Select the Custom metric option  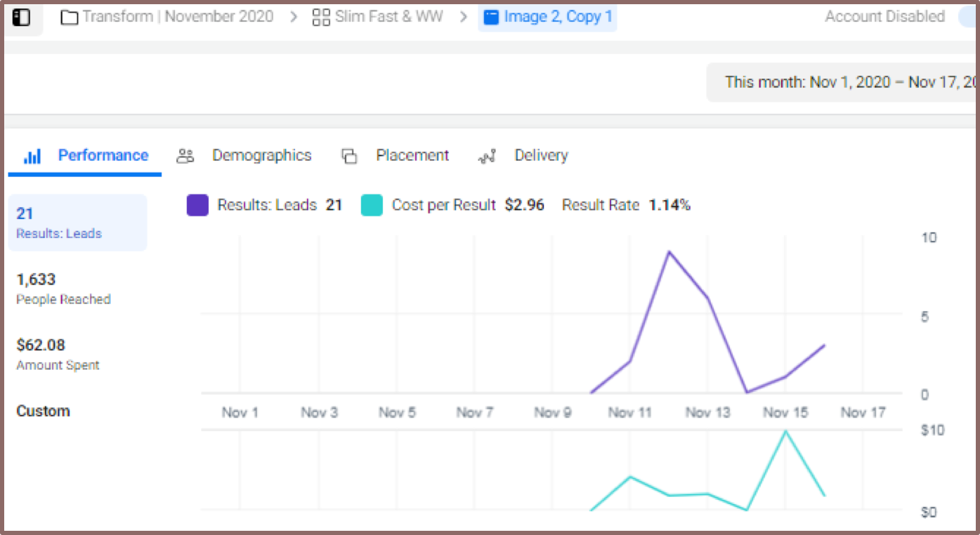point(43,411)
